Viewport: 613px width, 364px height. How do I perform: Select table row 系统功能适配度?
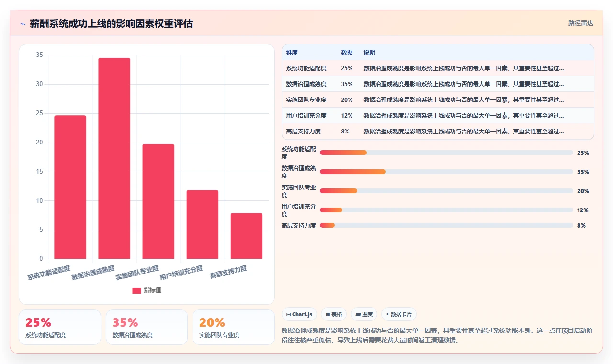[x=438, y=68]
